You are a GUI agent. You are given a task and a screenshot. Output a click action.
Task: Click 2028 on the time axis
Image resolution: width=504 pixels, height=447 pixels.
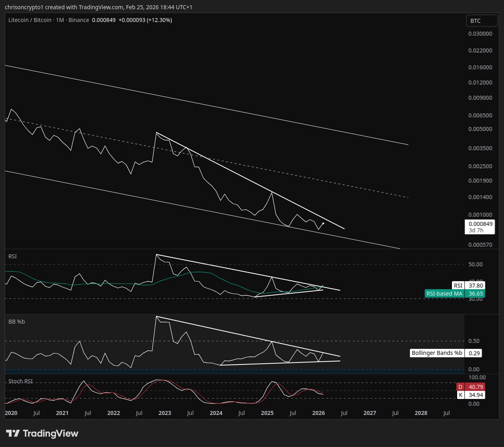click(x=421, y=413)
